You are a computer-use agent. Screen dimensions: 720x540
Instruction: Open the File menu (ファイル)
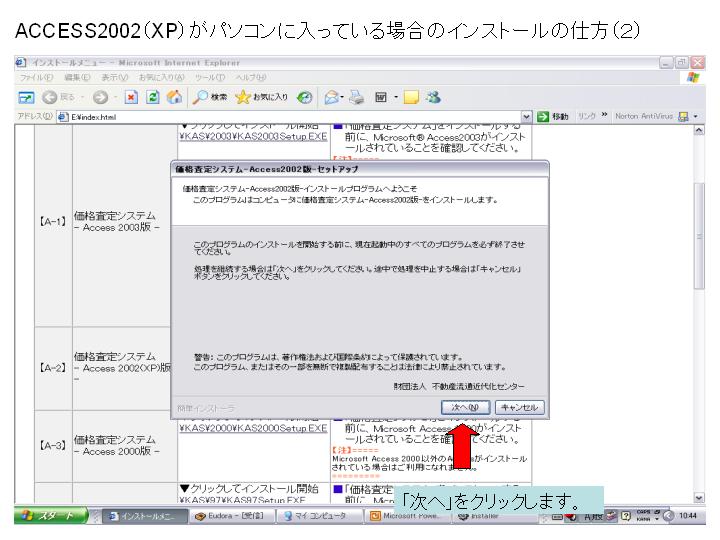tap(36, 78)
